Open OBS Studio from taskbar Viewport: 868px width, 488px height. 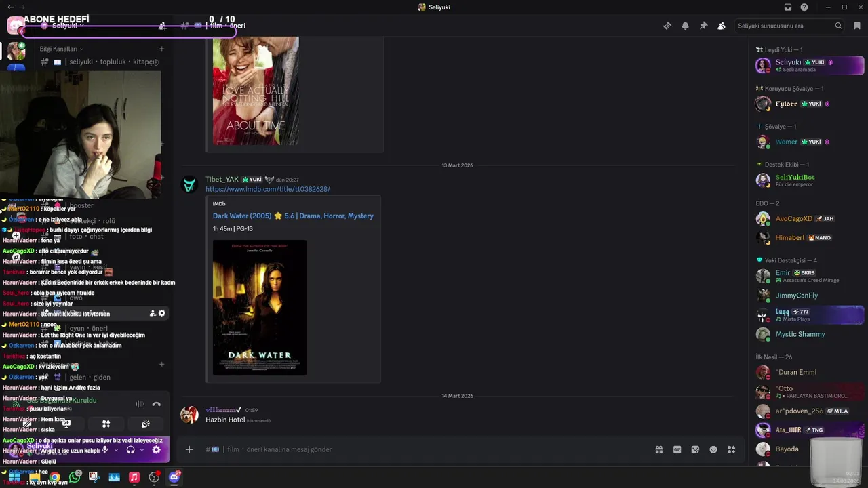coord(154,477)
